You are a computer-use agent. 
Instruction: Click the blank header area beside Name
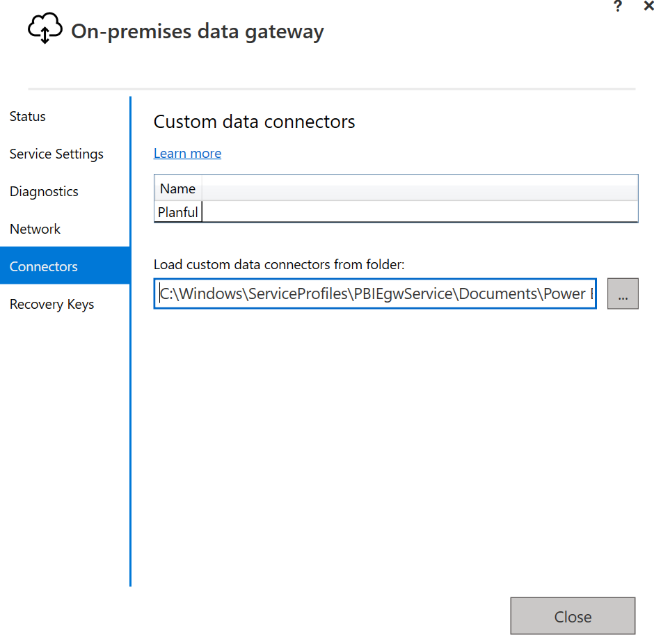(419, 188)
